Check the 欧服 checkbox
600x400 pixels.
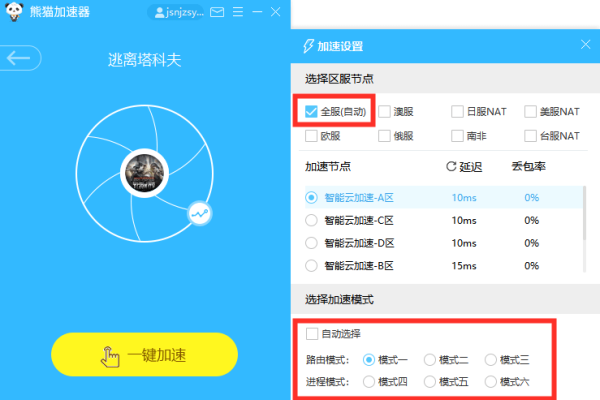coord(311,136)
